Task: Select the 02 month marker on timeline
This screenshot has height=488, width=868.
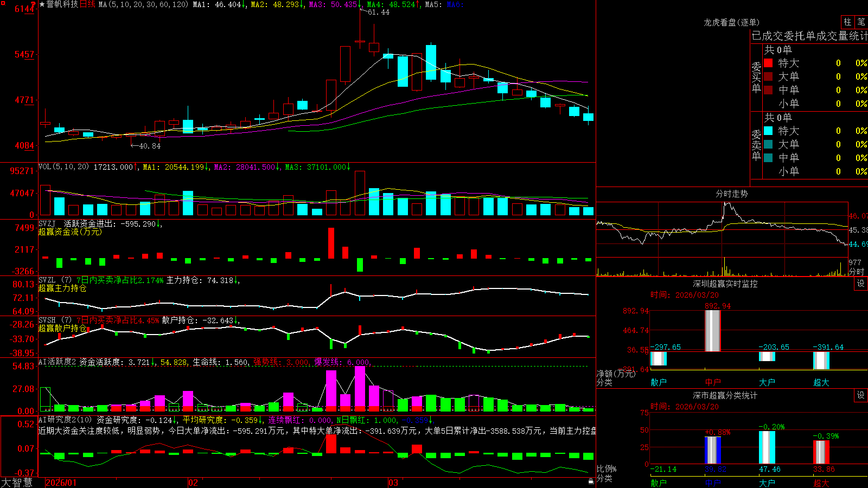Action: (193, 483)
